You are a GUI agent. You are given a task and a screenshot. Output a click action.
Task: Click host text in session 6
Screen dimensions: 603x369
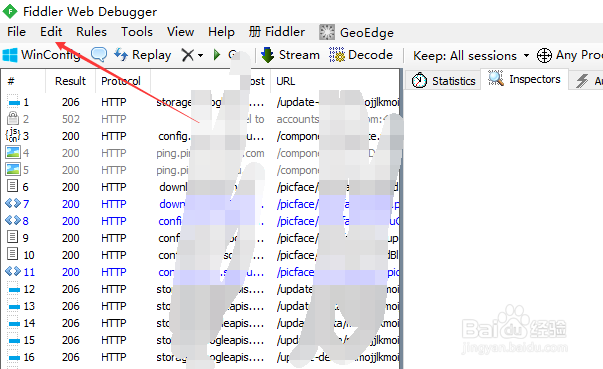[x=173, y=187]
